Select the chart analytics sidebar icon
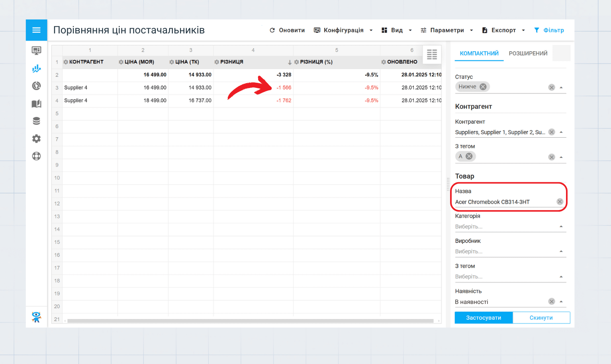The width and height of the screenshot is (611, 364). pos(36,68)
